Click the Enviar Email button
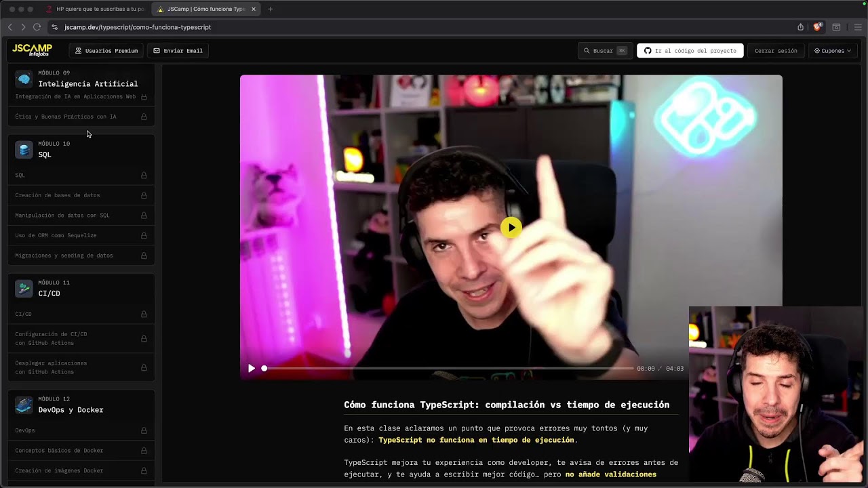The height and width of the screenshot is (488, 868). [178, 51]
